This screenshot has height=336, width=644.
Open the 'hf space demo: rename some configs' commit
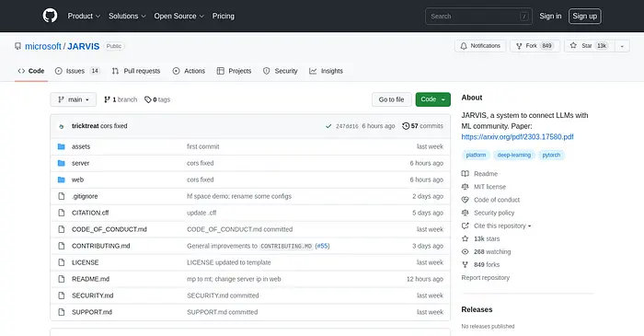click(x=239, y=196)
